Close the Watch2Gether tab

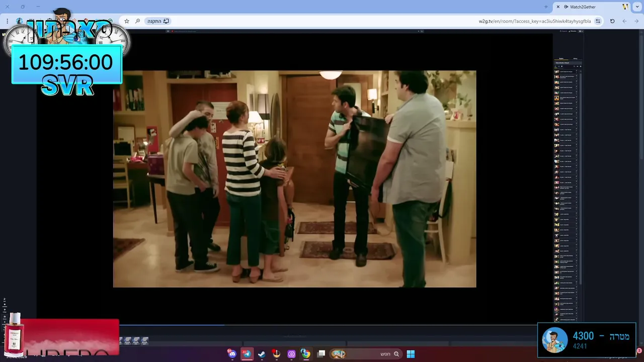point(558,7)
